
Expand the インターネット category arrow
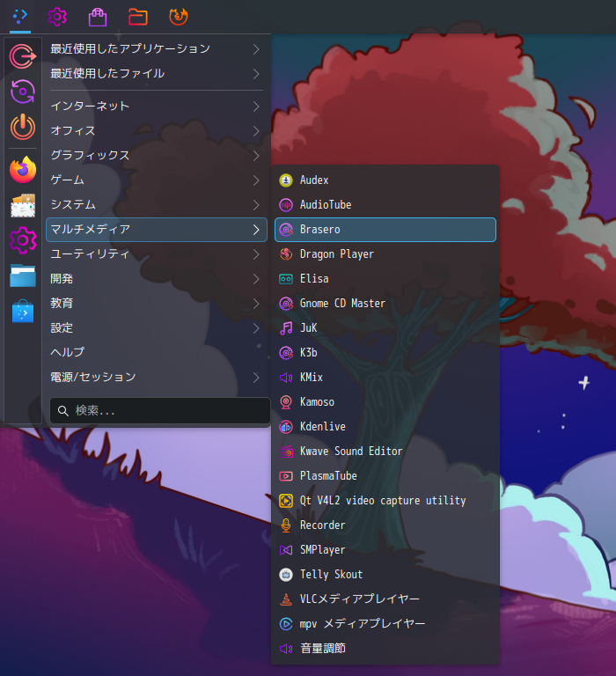[x=256, y=107]
